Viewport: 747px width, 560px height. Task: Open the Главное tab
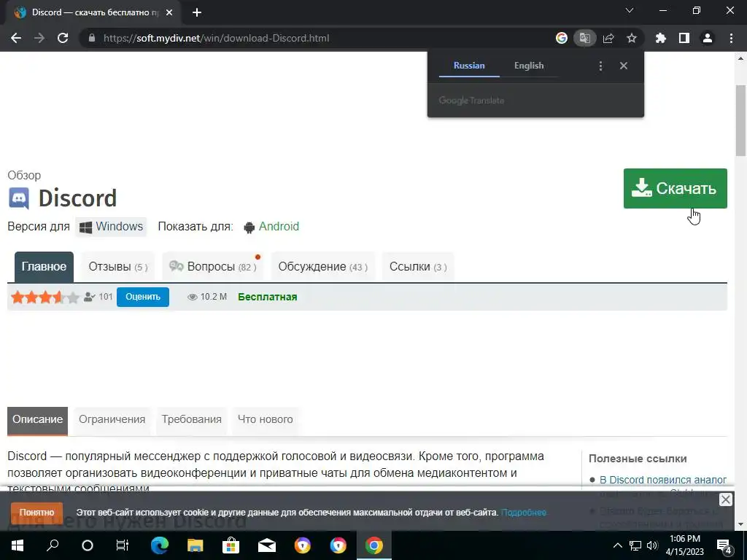point(44,267)
